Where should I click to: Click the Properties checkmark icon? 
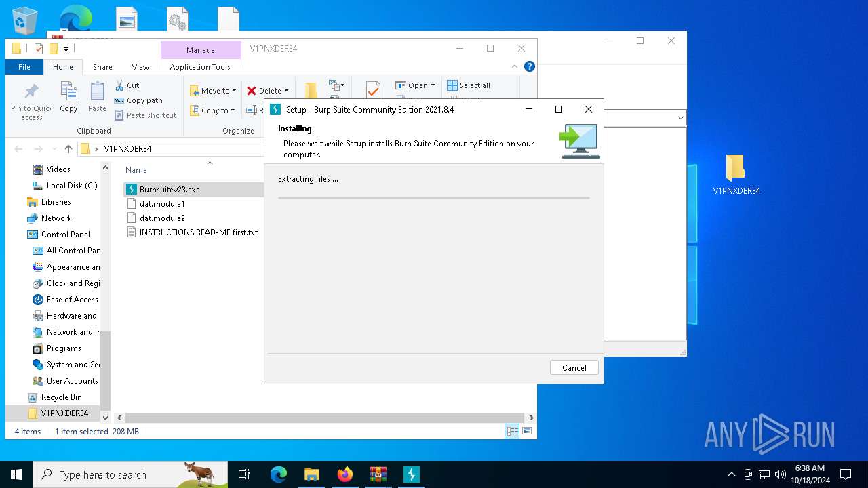[373, 90]
